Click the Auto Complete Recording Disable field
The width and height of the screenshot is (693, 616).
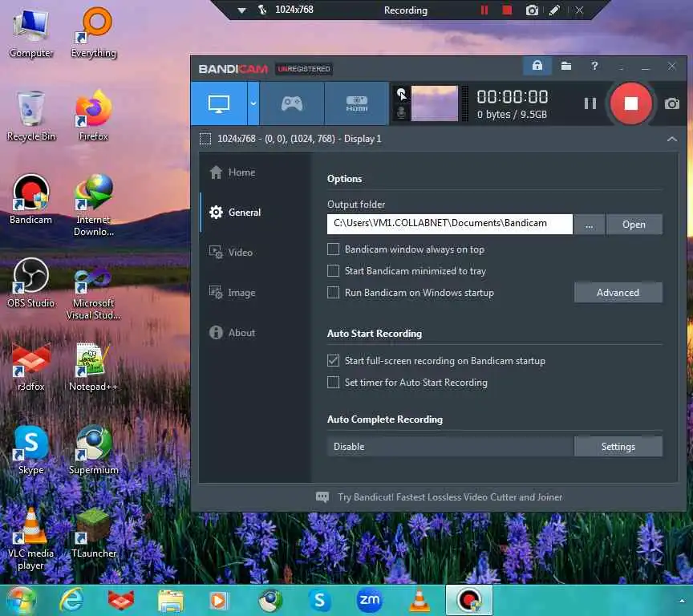[x=450, y=446]
